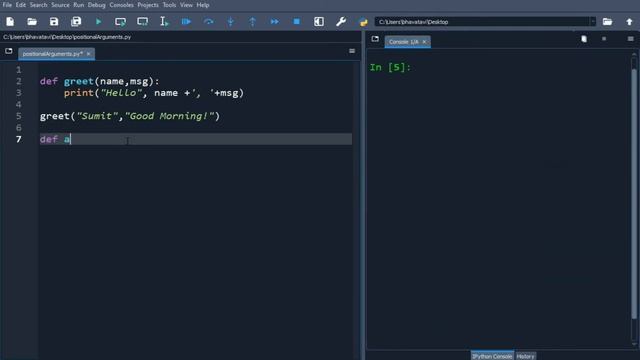
Task: Continue execution until next breakpoint
Action: [275, 22]
